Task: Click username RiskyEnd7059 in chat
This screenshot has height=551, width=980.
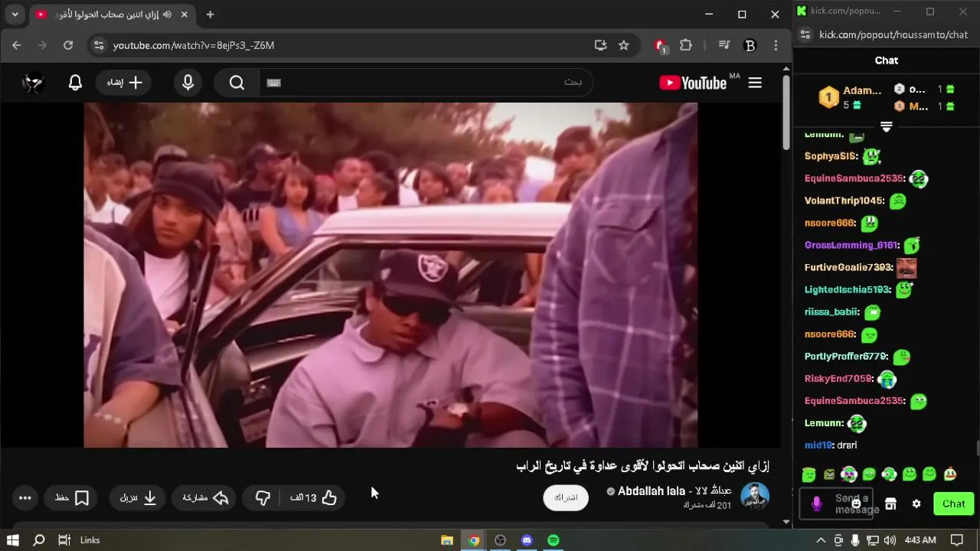Action: pyautogui.click(x=838, y=378)
